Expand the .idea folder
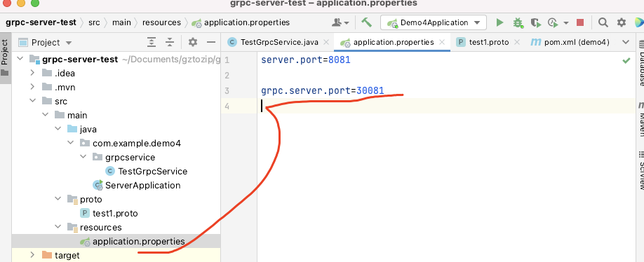Image resolution: width=644 pixels, height=262 pixels. click(32, 74)
